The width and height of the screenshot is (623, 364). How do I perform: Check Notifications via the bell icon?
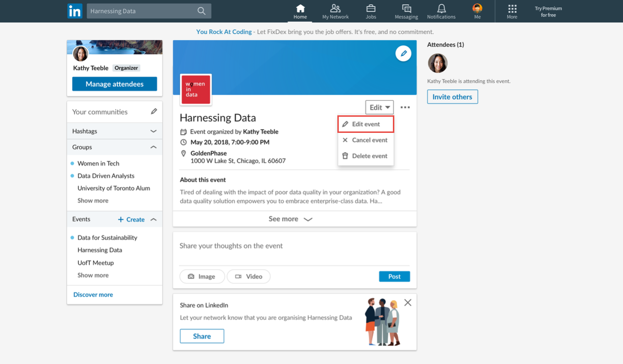point(441,10)
